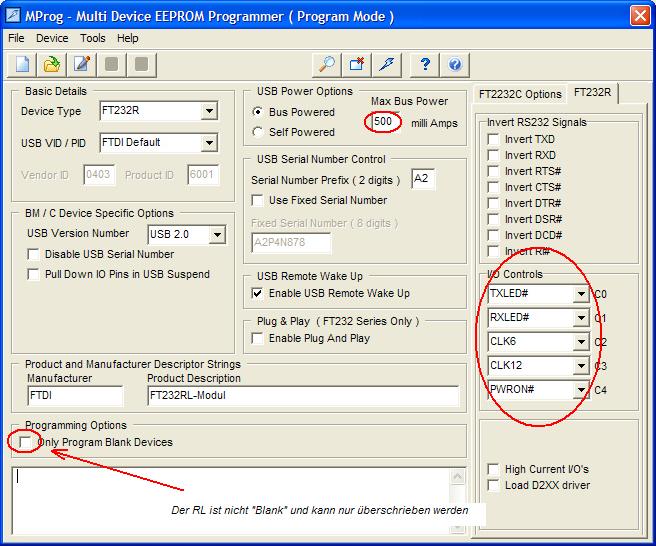
Task: Click the Open folder toolbar icon
Action: 52,65
